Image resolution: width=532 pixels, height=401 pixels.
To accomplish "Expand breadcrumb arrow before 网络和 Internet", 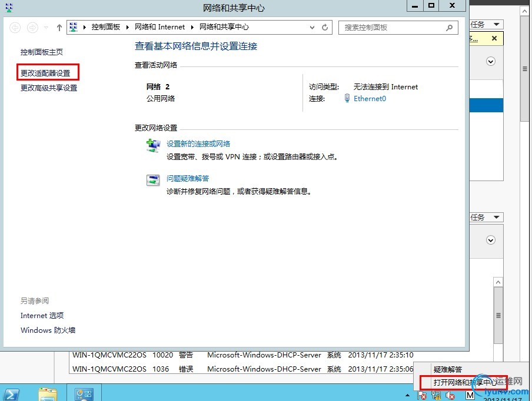I will (128, 27).
